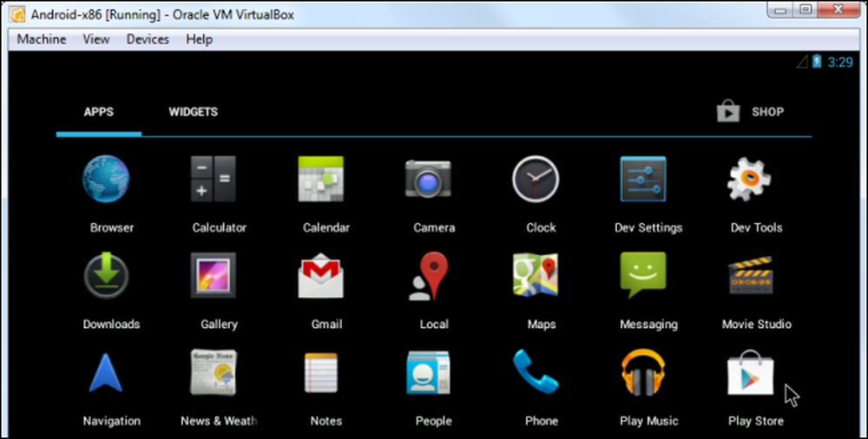Open the SHOP button
This screenshot has width=868, height=439.
750,112
